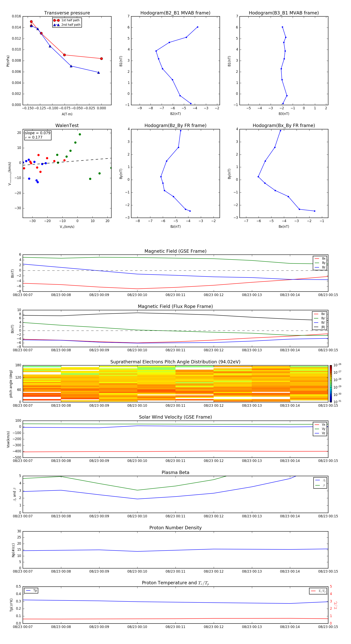Click the 'Te/Tp' legend entry

click(x=318, y=591)
